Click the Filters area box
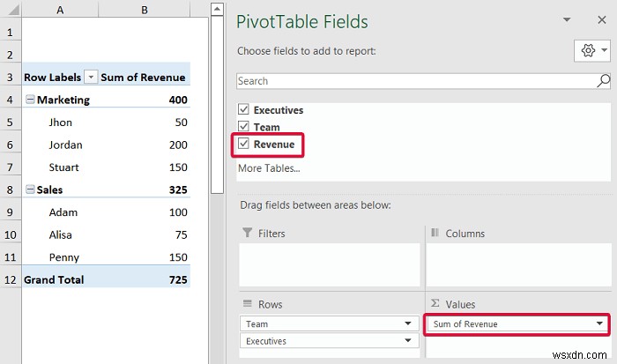The height and width of the screenshot is (364, 617). (330, 264)
